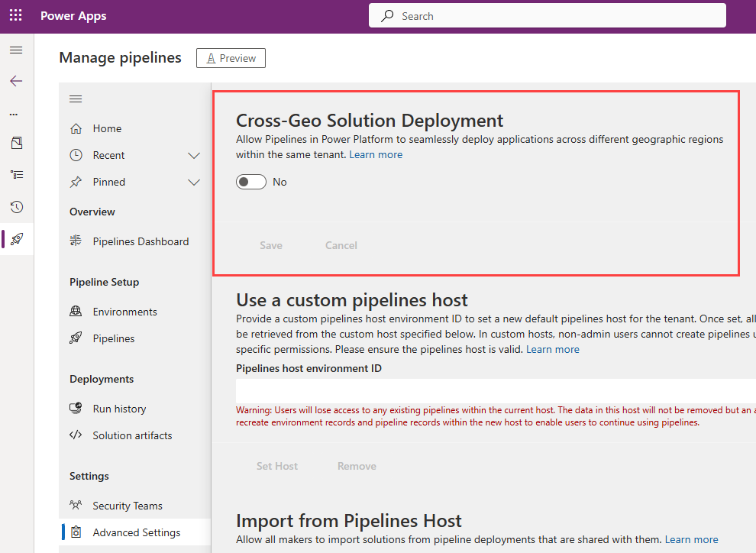The image size is (756, 553).
Task: Collapse the navigation pane with the hamburger icon
Action: pos(75,99)
